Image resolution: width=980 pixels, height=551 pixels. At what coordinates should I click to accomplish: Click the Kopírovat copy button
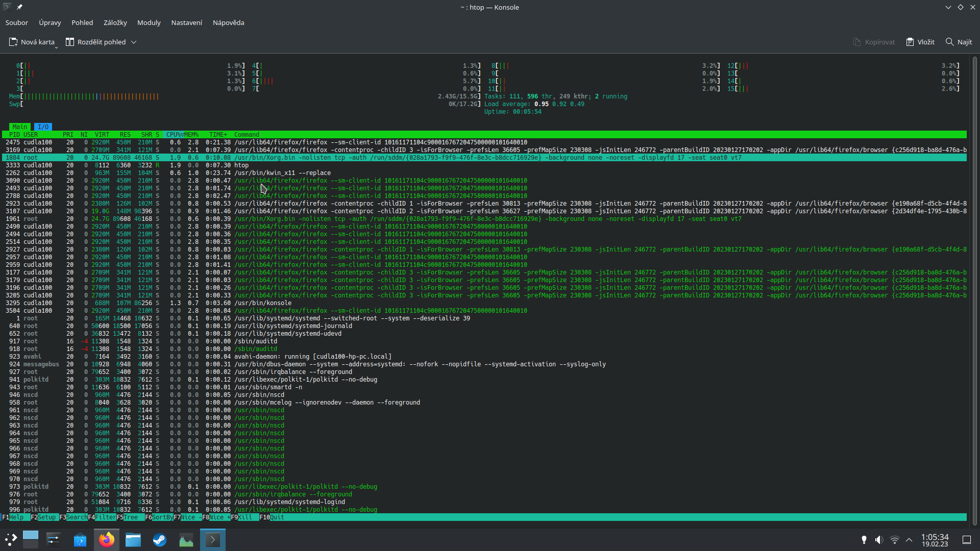874,42
